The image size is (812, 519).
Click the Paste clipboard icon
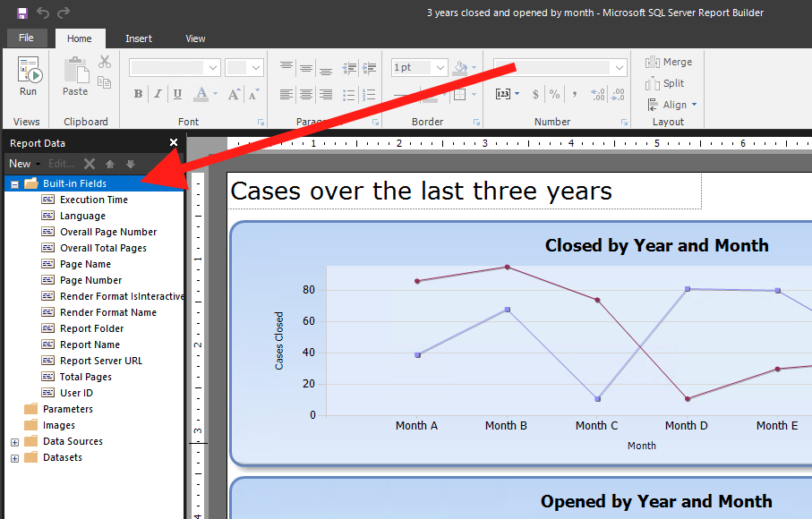tap(75, 76)
